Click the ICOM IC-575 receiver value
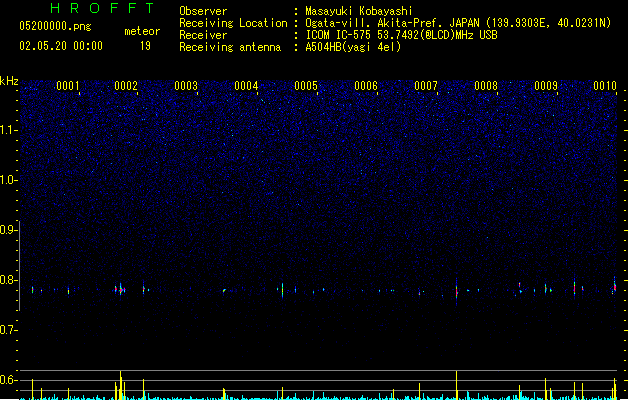 402,35
